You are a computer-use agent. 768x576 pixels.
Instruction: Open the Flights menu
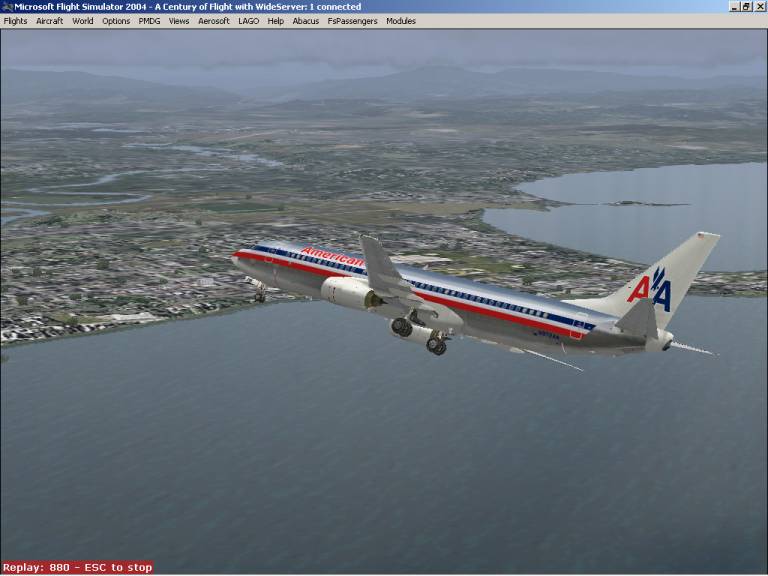(x=15, y=21)
